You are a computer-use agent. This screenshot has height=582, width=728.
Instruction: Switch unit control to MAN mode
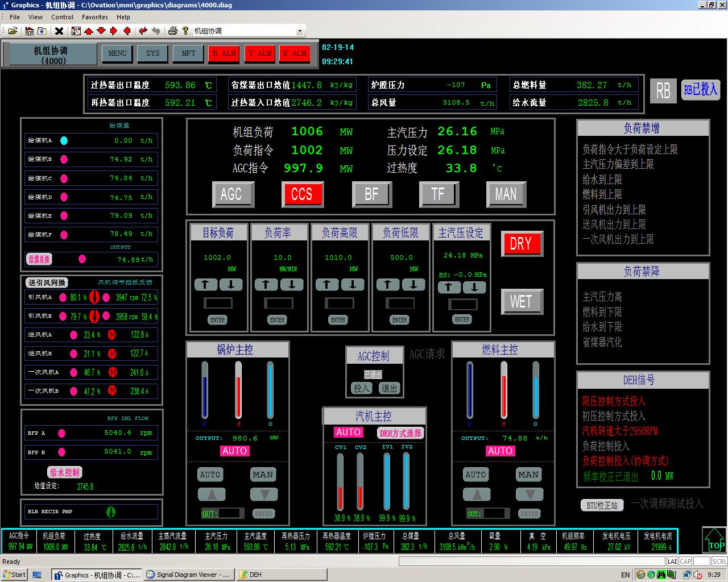click(x=506, y=194)
